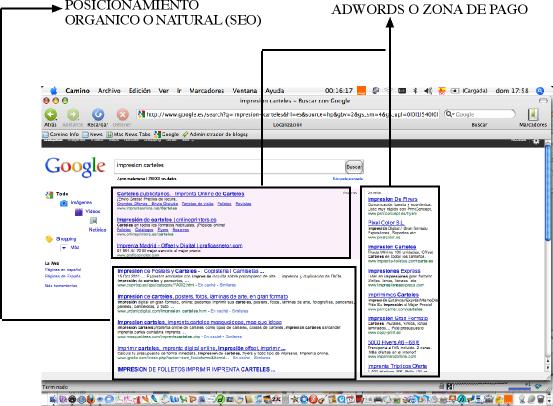Screen dimensions: 553x406
Task: Open the Apple menu
Action: point(54,91)
